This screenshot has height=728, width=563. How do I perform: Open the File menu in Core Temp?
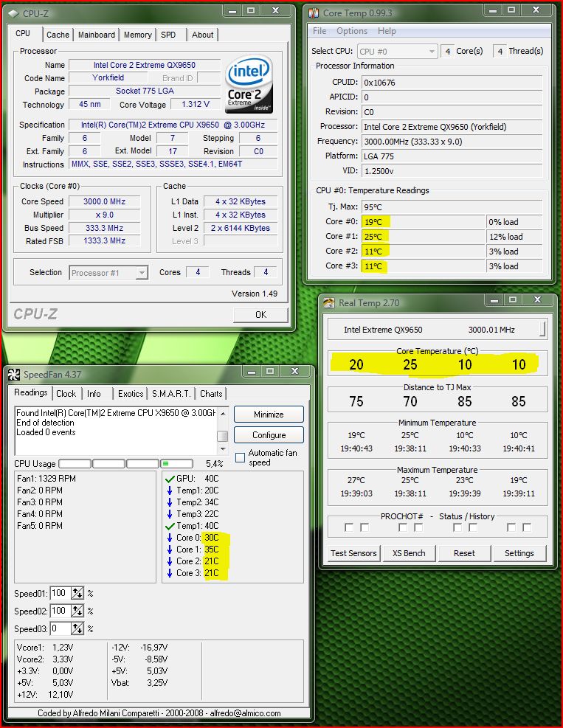tap(319, 31)
